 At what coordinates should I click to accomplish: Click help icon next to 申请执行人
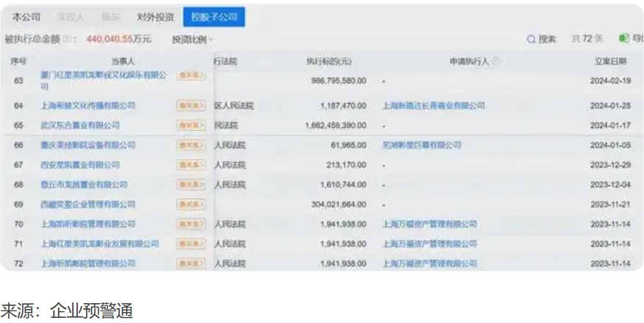coord(495,61)
